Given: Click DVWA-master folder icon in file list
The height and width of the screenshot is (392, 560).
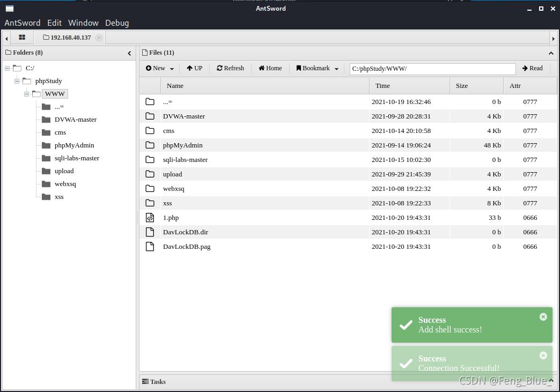Looking at the screenshot, I should [150, 116].
